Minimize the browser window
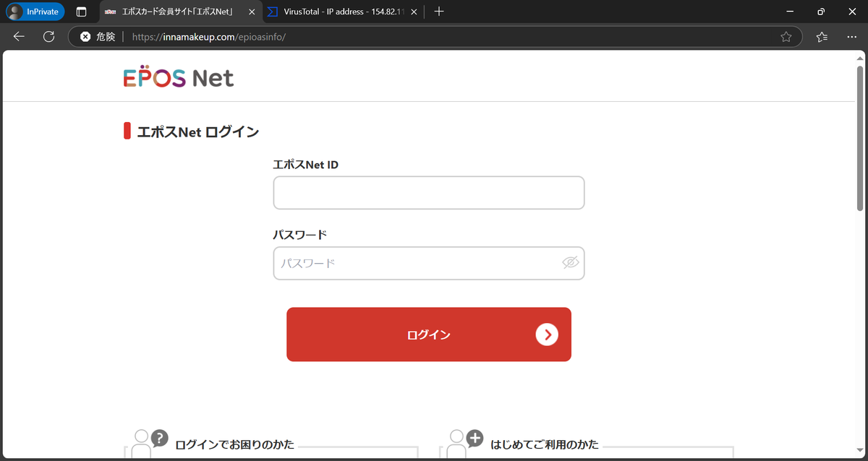The height and width of the screenshot is (461, 868). point(788,12)
